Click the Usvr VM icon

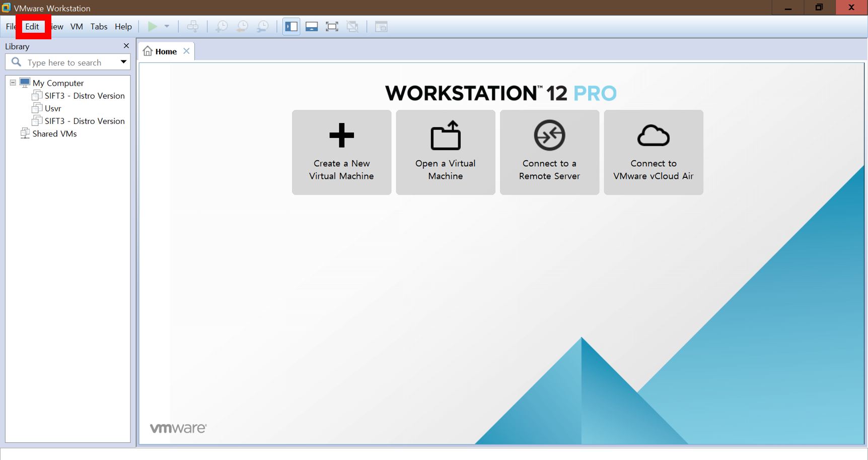pyautogui.click(x=37, y=108)
